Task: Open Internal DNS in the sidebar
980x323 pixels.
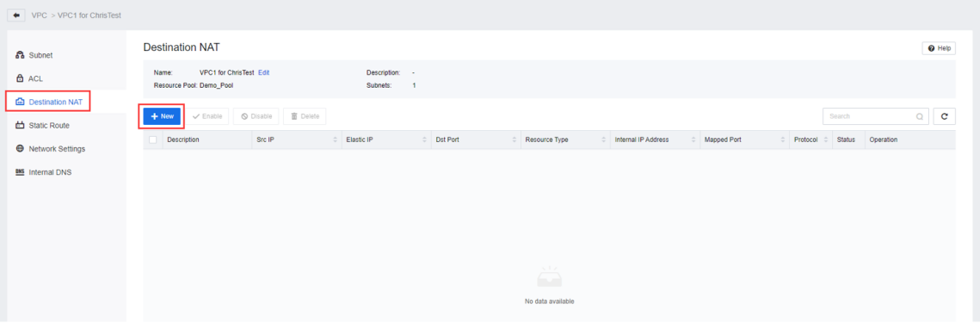Action: point(50,172)
